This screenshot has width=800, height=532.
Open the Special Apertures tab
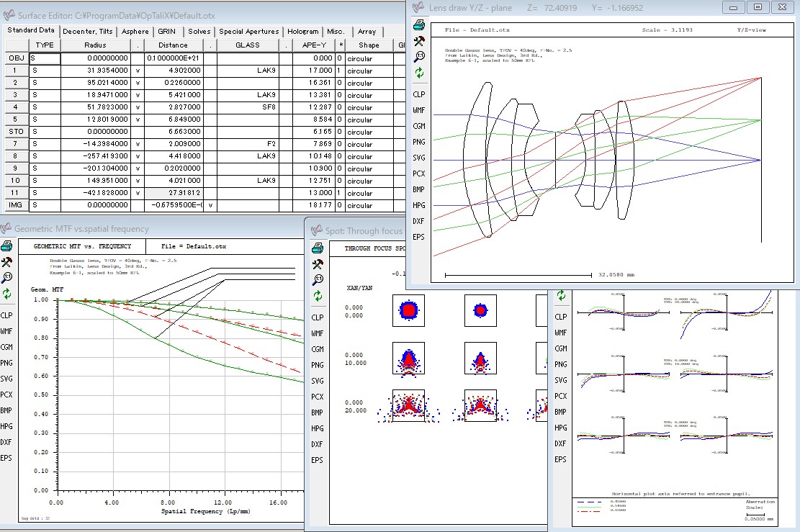[248, 32]
